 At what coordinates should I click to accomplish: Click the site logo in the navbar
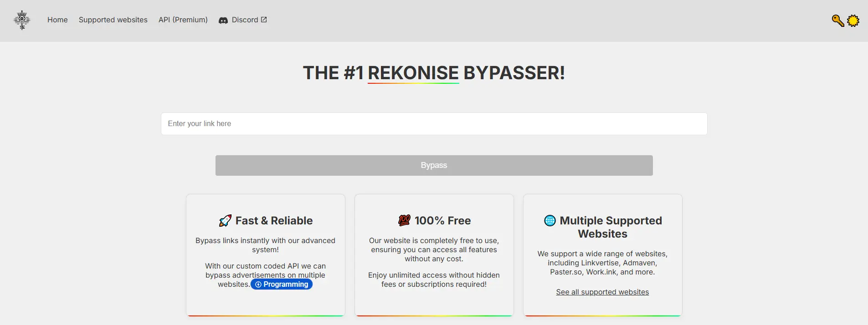pos(22,20)
